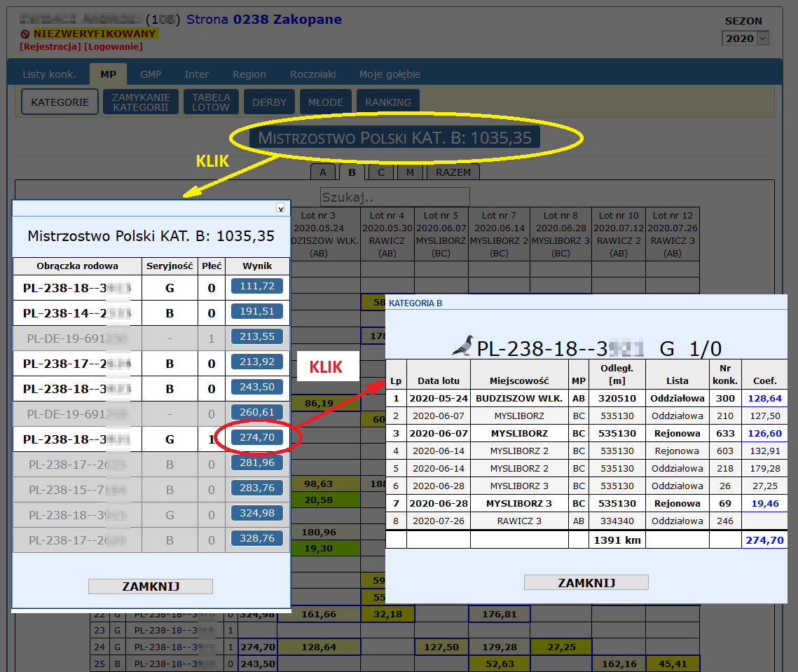The height and width of the screenshot is (672, 798).
Task: Click the Rejestracja link
Action: click(x=50, y=46)
